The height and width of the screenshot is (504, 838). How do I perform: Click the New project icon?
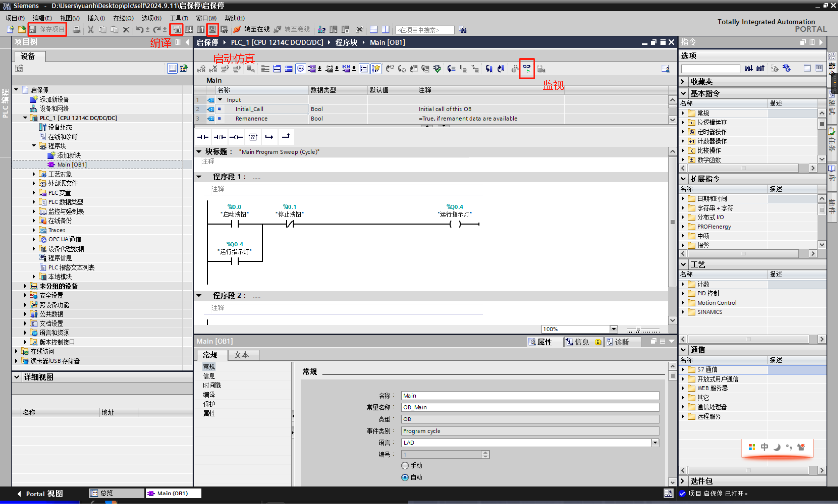(x=10, y=29)
